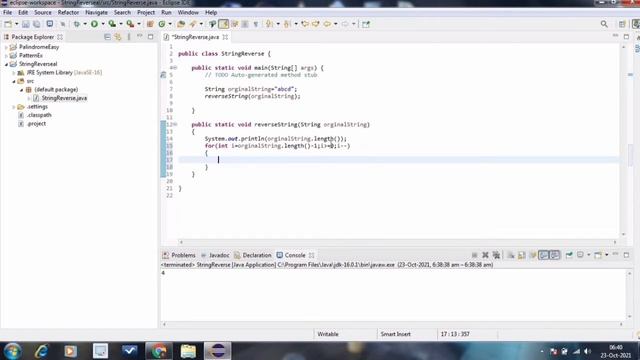
Task: Collapse the main method fold marker
Action: 175,68
